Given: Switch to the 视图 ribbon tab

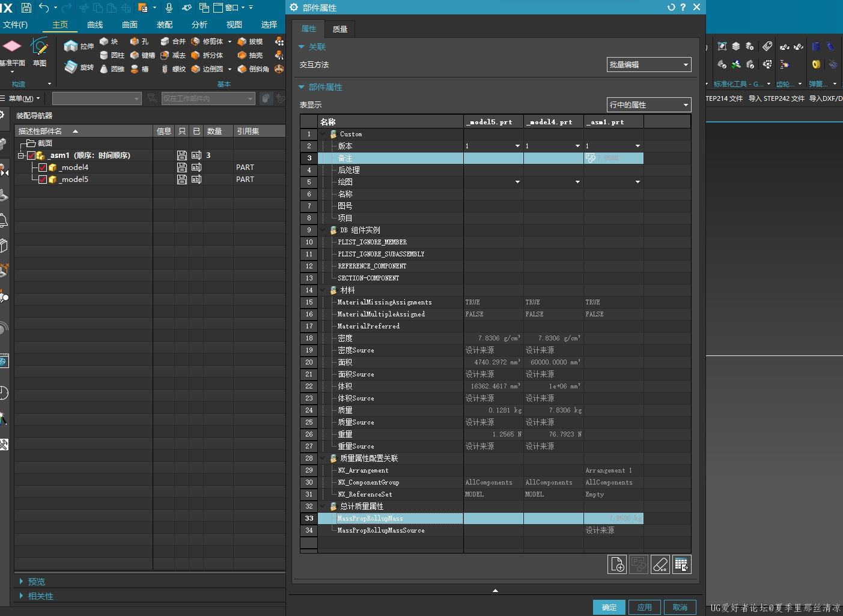Looking at the screenshot, I should (234, 25).
